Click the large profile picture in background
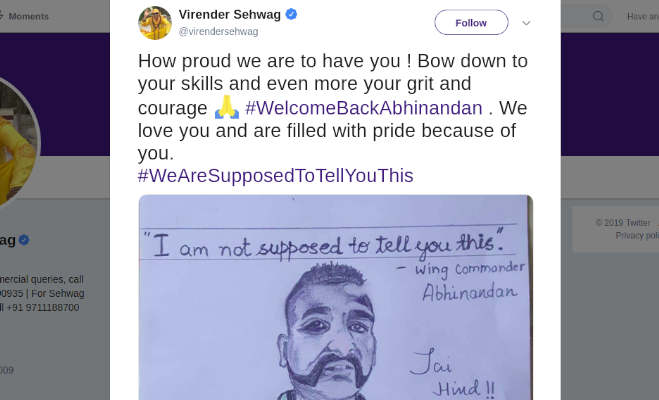This screenshot has height=400, width=659. (x=15, y=141)
